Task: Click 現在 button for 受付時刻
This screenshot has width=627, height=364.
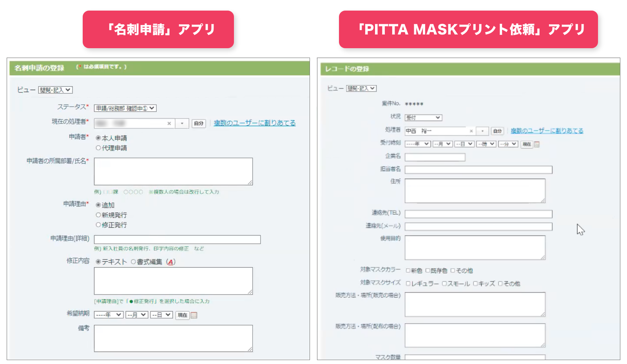Action: (527, 145)
